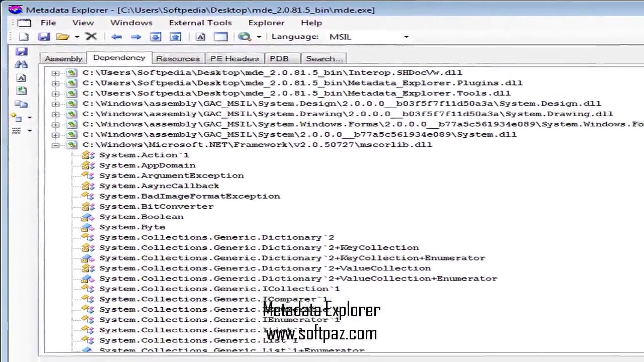Select System.Byte entry
644x362 pixels.
[x=132, y=227]
